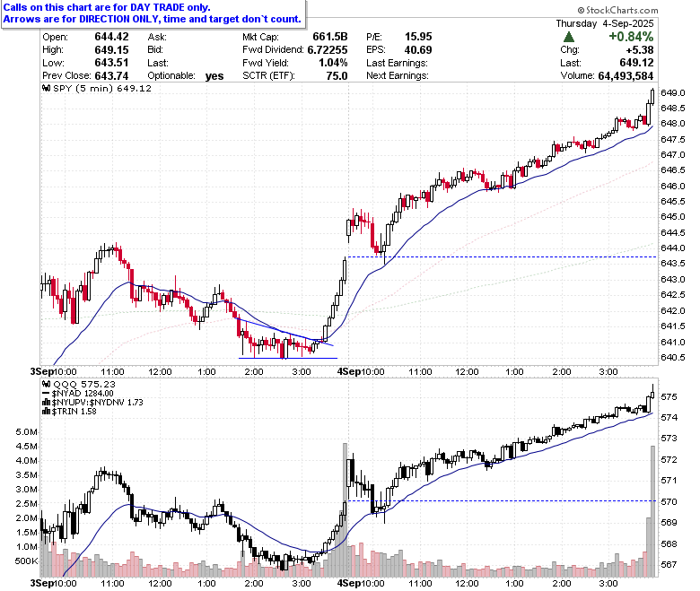Click the blue dashed line at 643.5
Screen dimensions: 700x591
click(502, 256)
